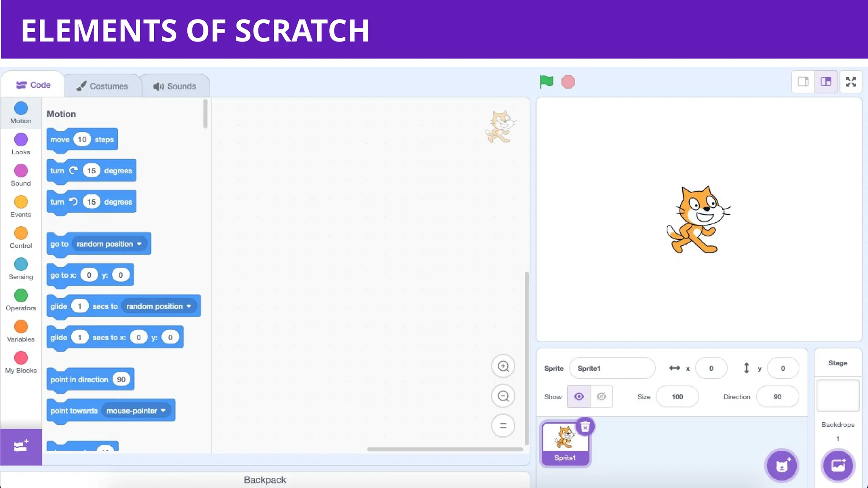Click the 'Motion' heading in palette
The image size is (868, 488).
[61, 114]
